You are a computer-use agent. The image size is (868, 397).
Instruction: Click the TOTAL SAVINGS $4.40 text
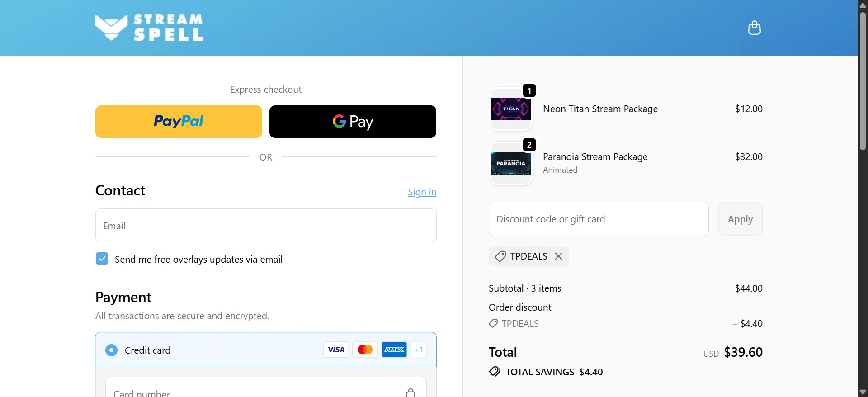click(x=554, y=372)
